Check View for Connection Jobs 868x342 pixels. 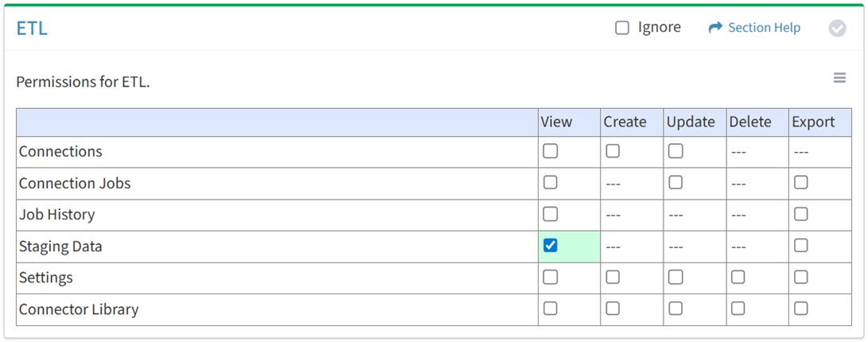pyautogui.click(x=551, y=182)
